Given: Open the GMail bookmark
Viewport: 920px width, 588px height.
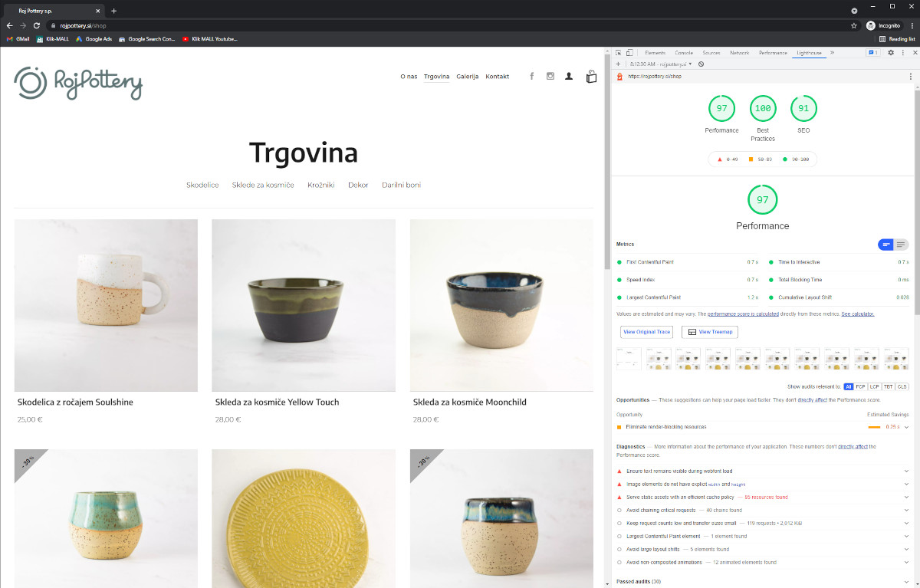Looking at the screenshot, I should pyautogui.click(x=18, y=38).
